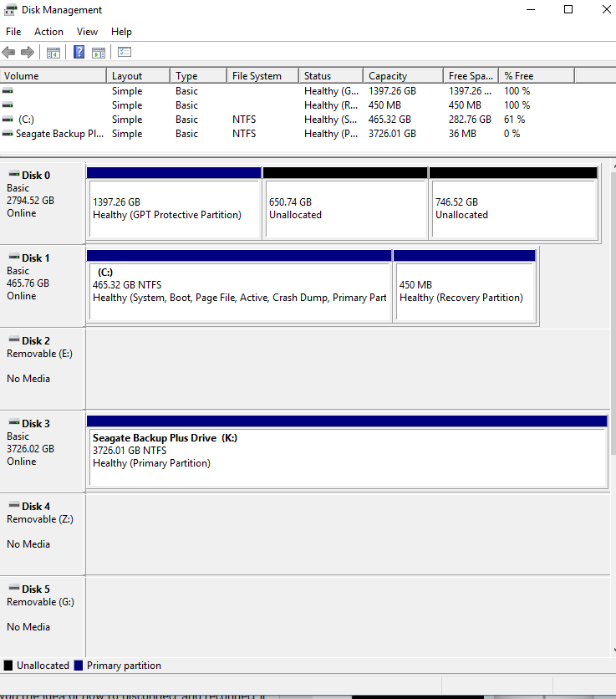Screen dimensions: 616x699
Task: Click the 61 % free cell
Action: [514, 120]
